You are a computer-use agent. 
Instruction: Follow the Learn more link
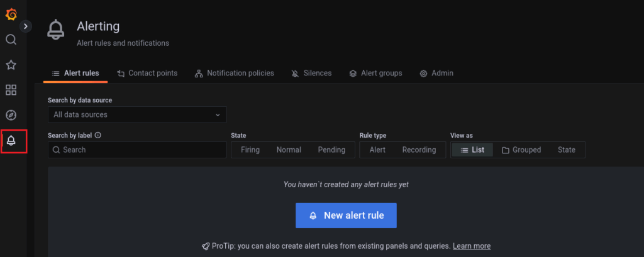click(x=472, y=246)
